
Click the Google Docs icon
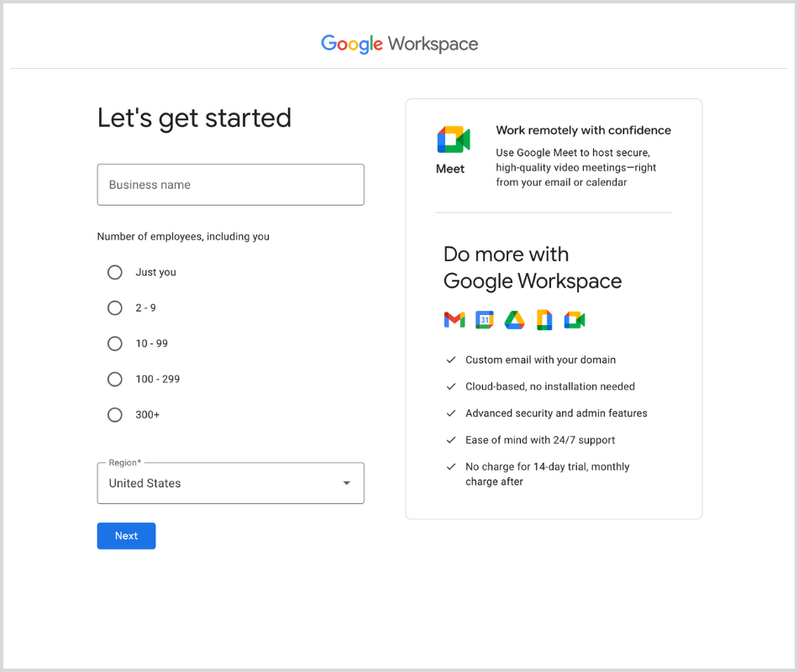coord(544,320)
